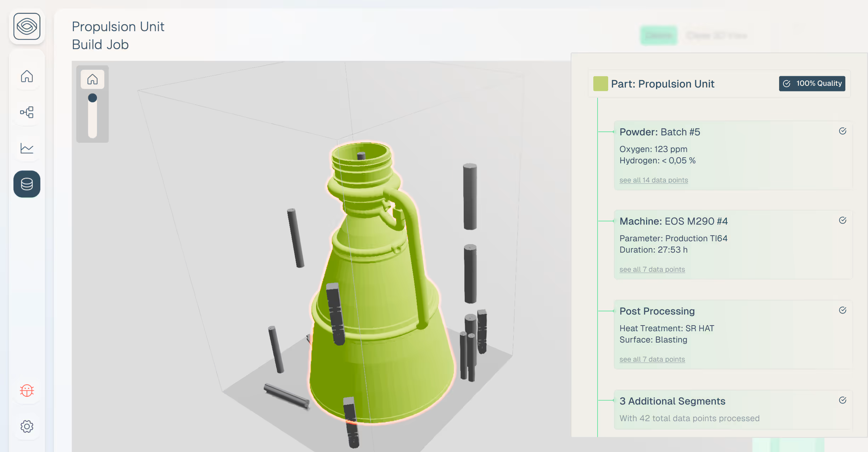Select the database sidebar icon
Screen dimensions: 868x452
tap(27, 184)
